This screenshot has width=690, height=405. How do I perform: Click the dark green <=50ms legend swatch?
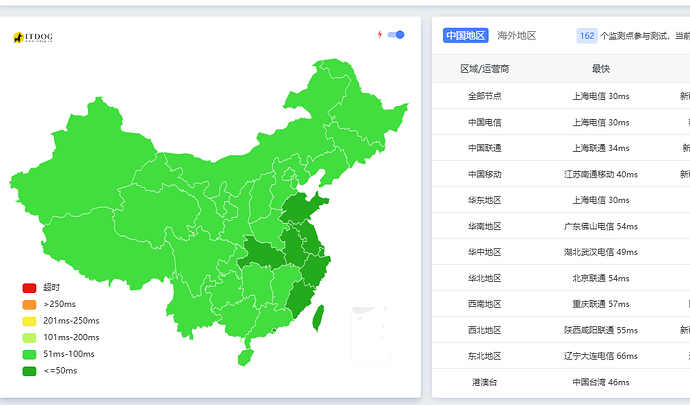[x=29, y=371]
